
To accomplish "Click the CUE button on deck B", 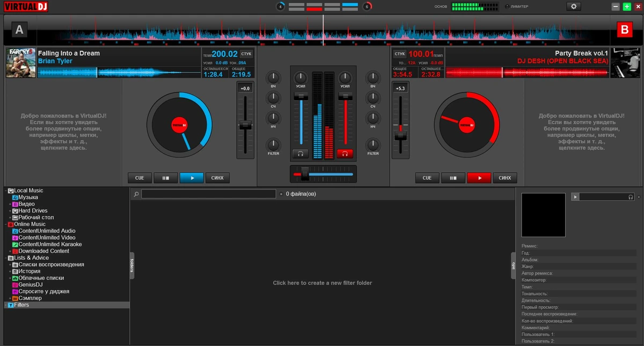I will [x=428, y=178].
